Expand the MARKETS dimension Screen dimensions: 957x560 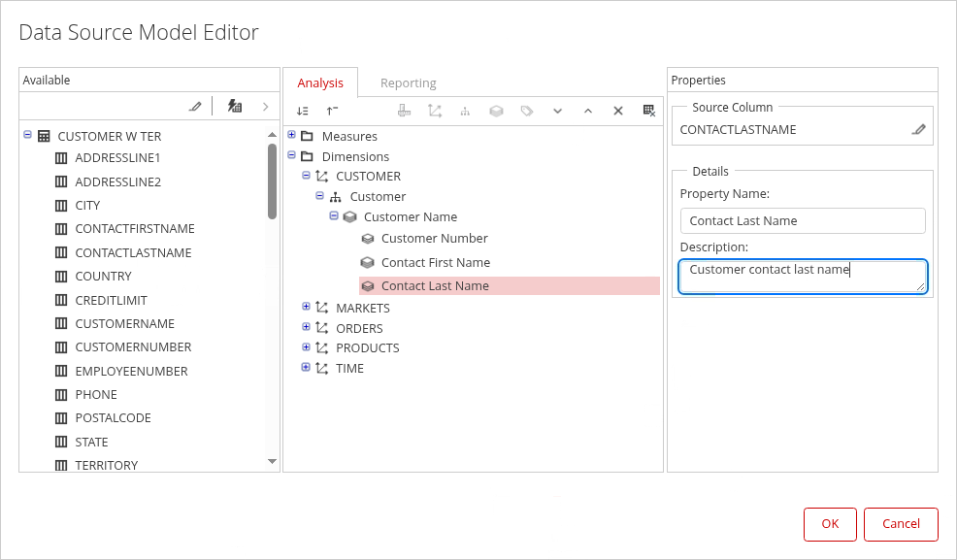tap(306, 307)
